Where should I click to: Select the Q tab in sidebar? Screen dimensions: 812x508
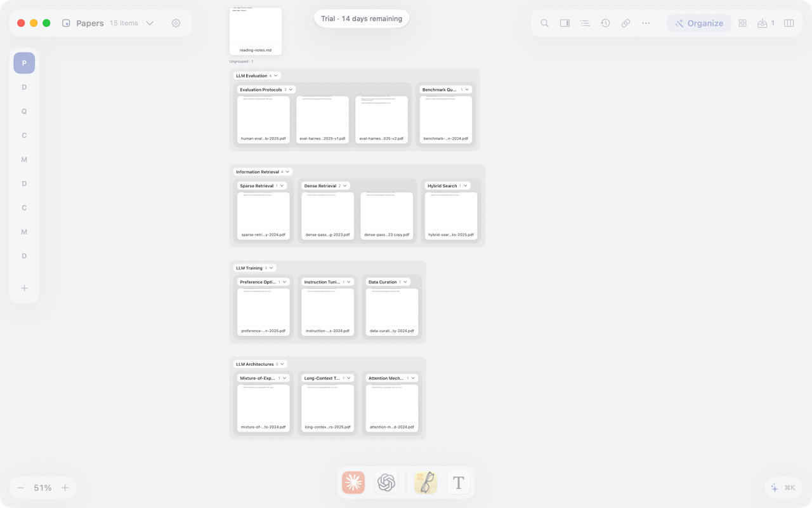click(x=24, y=111)
